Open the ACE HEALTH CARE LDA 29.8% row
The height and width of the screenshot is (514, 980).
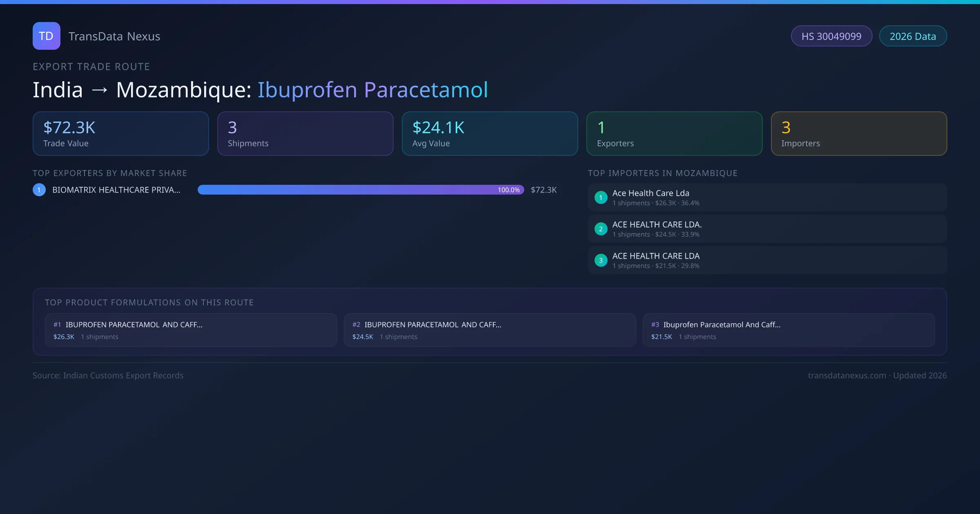767,260
